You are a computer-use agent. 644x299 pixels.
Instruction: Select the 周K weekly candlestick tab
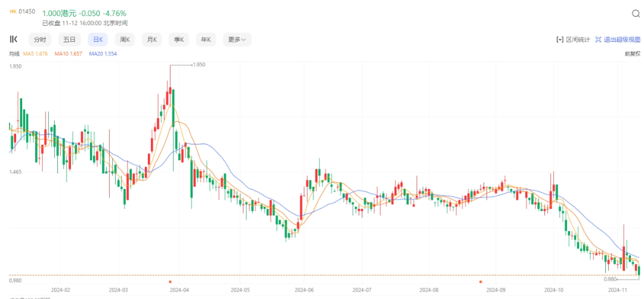tap(125, 40)
